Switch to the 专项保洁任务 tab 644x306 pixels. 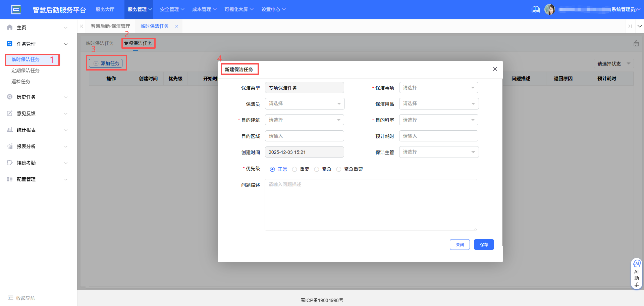pyautogui.click(x=138, y=43)
